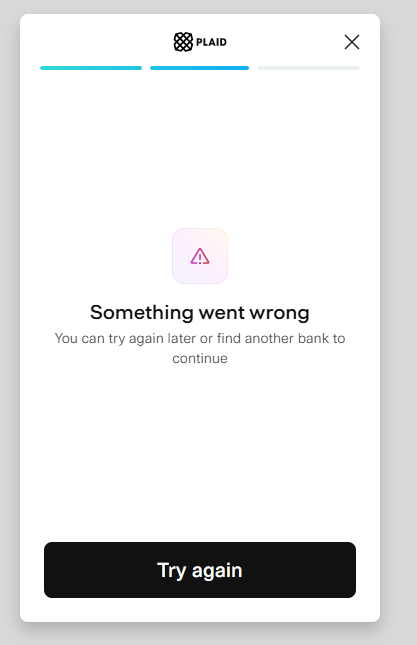Click the empty white area above the warning icon

200,148
